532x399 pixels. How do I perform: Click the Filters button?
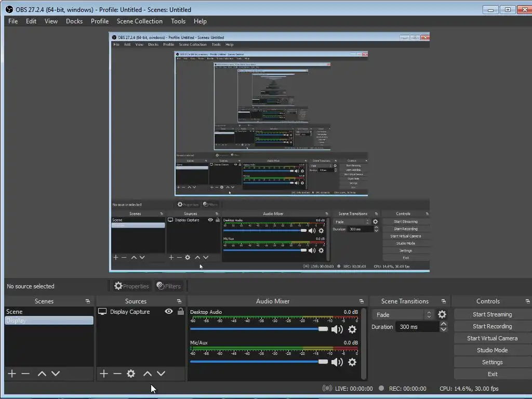169,286
